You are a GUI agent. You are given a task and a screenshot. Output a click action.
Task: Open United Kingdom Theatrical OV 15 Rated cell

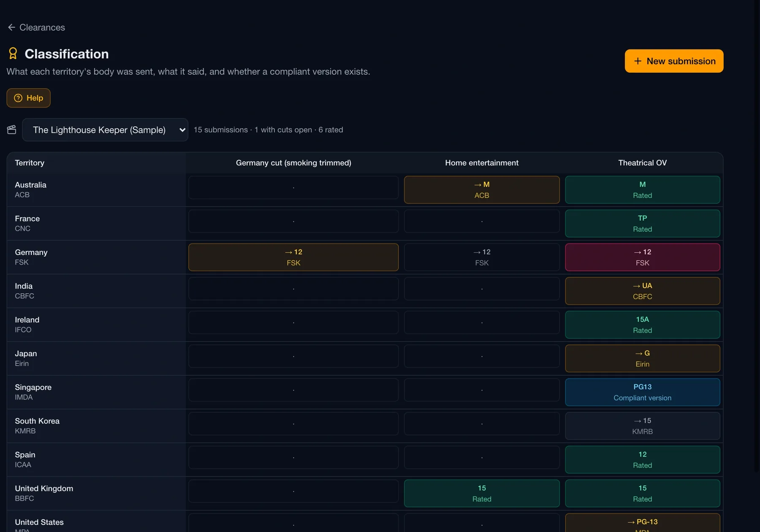[642, 494]
